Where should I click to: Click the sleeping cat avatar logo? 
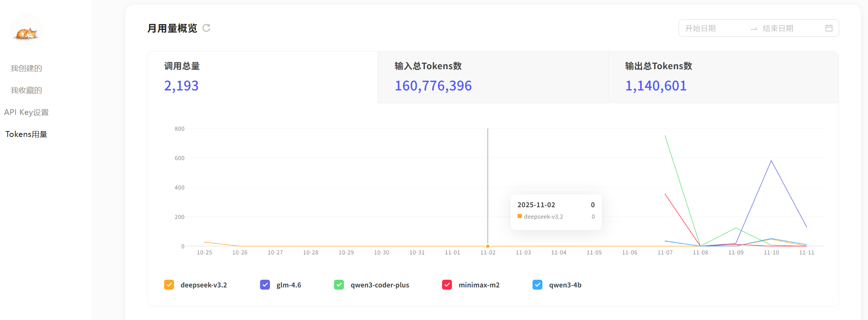click(26, 30)
